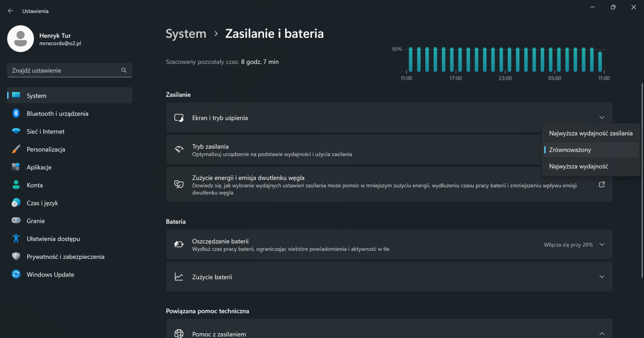Maximize or restore the Ustawienia window
Screen dimensions: 644x338
click(x=613, y=7)
